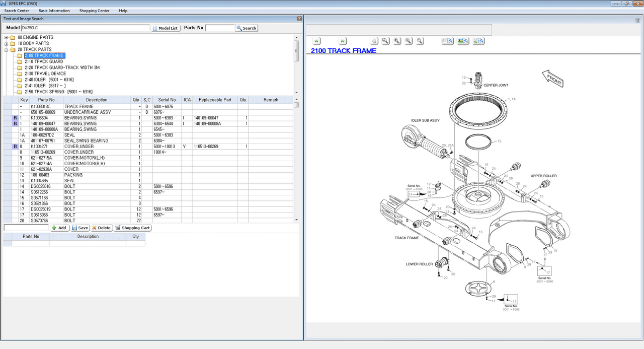Viewport: 644px width, 349px height.
Task: Select the hand pan tool icon
Action: tap(374, 41)
